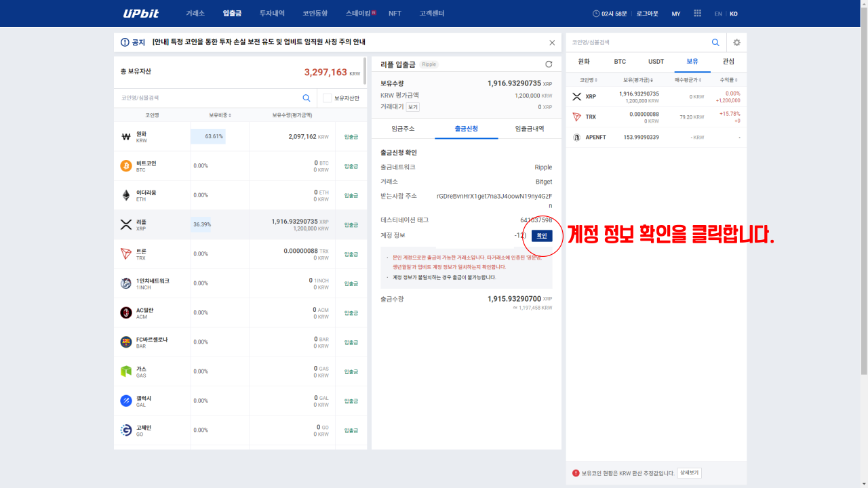Image resolution: width=868 pixels, height=488 pixels.
Task: Open the MY page link
Action: (676, 14)
